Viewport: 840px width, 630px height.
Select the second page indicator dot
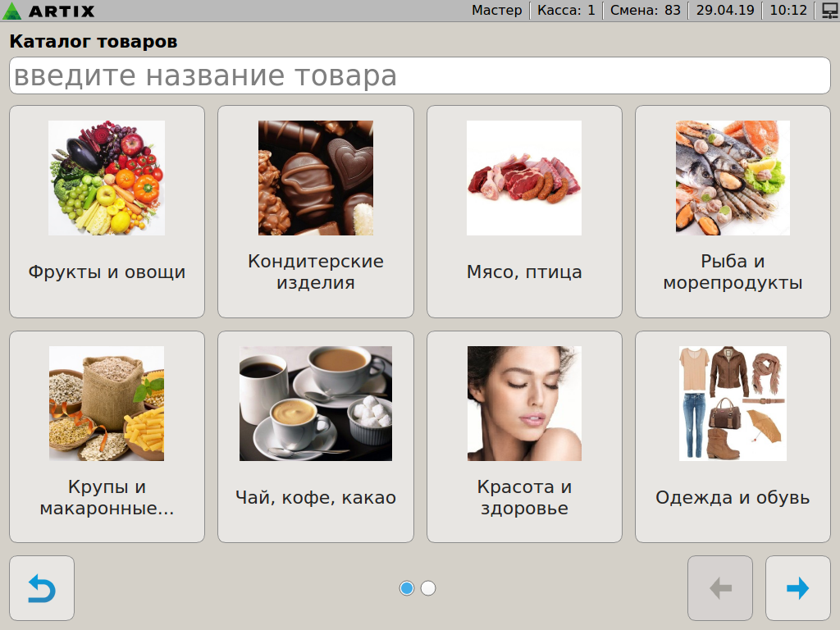[x=428, y=588]
